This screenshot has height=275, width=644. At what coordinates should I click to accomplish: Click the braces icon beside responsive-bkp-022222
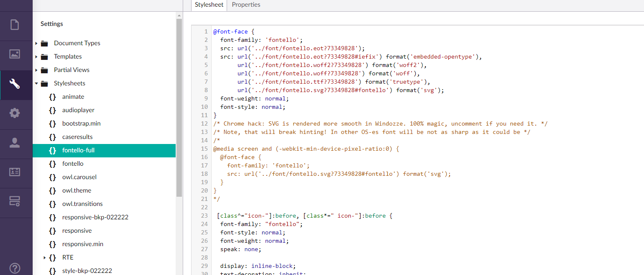52,217
